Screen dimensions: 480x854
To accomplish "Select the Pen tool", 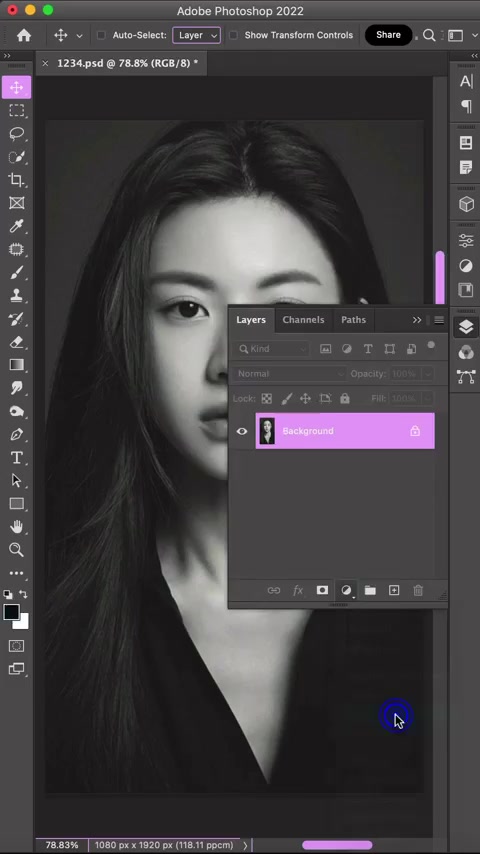I will 16,435.
